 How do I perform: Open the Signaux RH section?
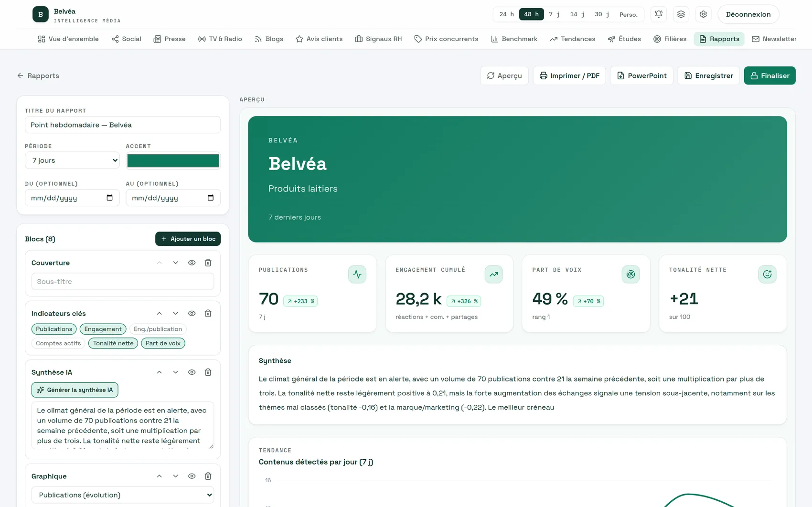tap(378, 39)
